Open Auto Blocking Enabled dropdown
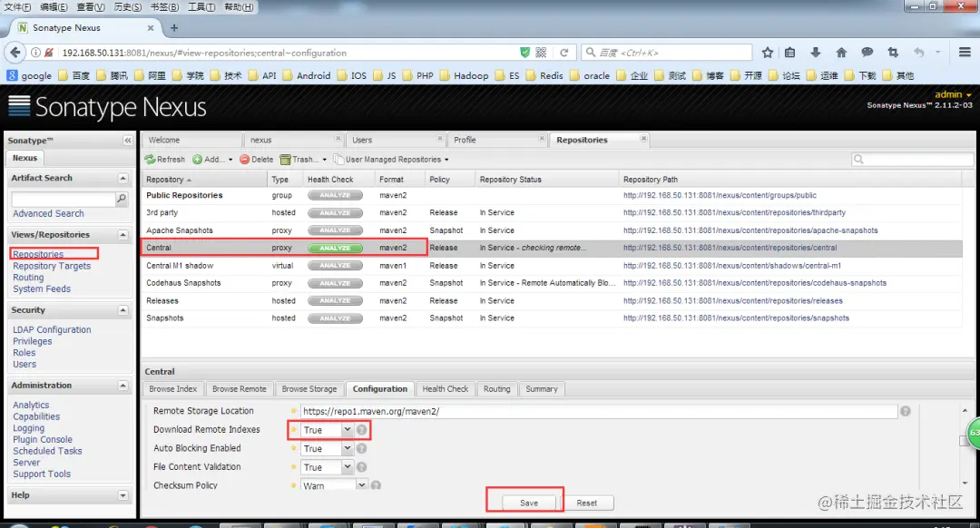980x528 pixels. (347, 449)
